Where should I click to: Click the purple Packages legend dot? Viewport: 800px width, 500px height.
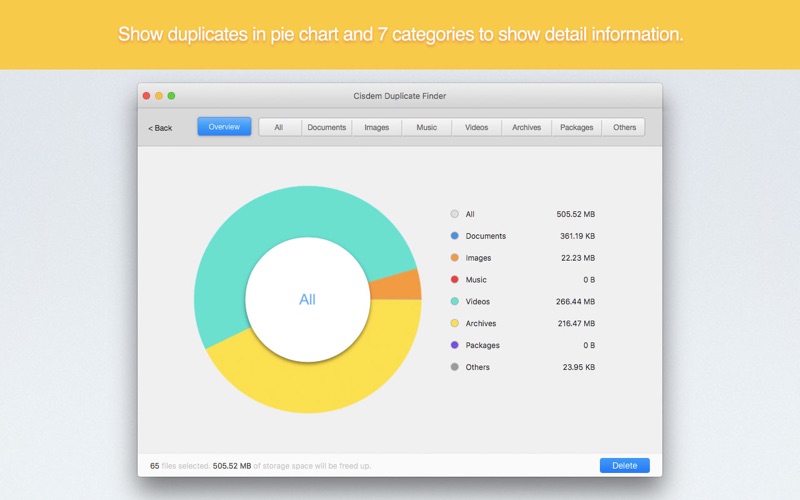pos(455,345)
